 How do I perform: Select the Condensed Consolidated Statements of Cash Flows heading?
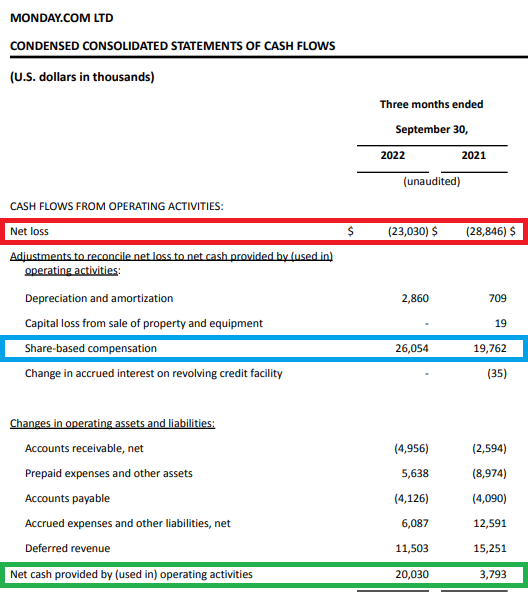pyautogui.click(x=173, y=46)
